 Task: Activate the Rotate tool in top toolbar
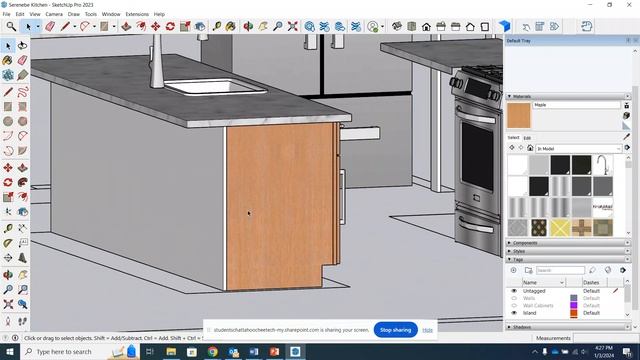[170, 27]
